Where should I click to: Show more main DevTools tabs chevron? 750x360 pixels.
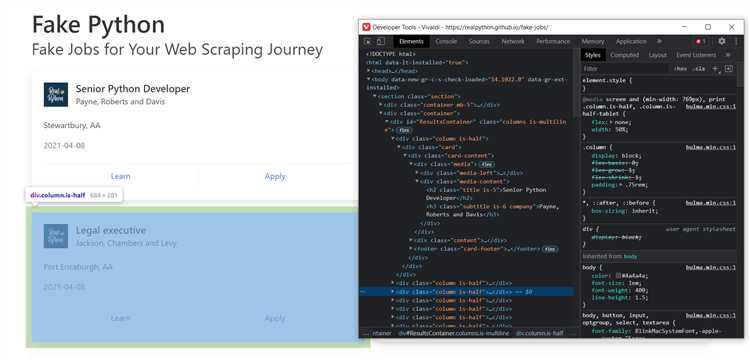(x=660, y=42)
